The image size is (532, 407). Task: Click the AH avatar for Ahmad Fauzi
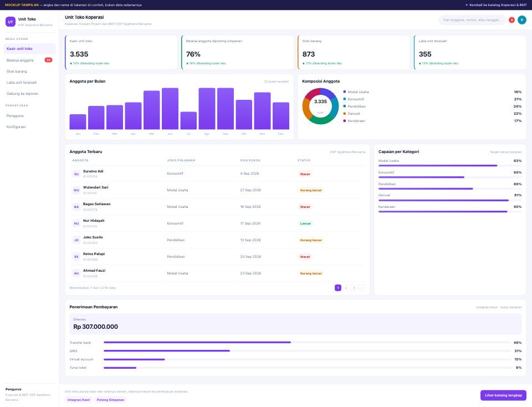click(x=76, y=273)
